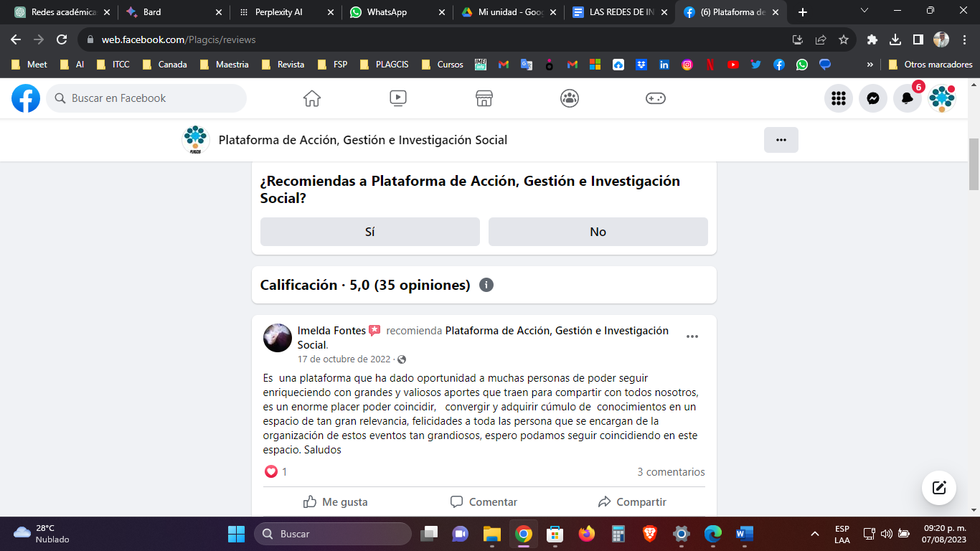Open notifications bell with 6 badge
The image size is (980, 551).
click(x=908, y=98)
